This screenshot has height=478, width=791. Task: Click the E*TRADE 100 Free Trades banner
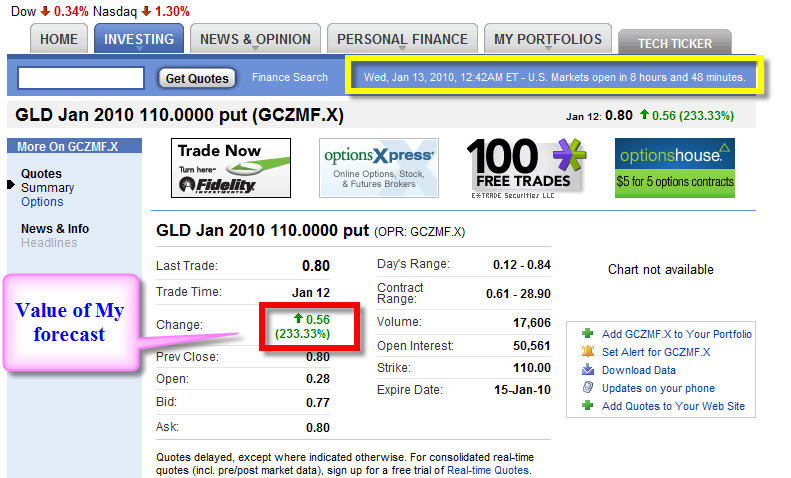point(526,168)
